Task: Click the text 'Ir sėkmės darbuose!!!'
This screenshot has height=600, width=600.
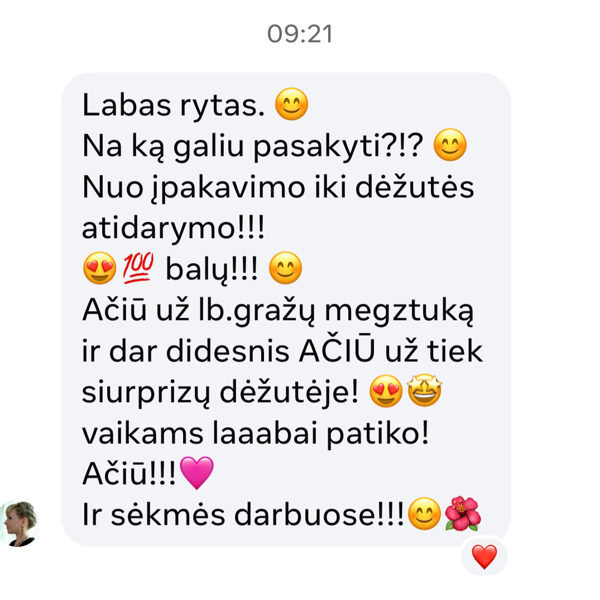Action: coord(243,515)
